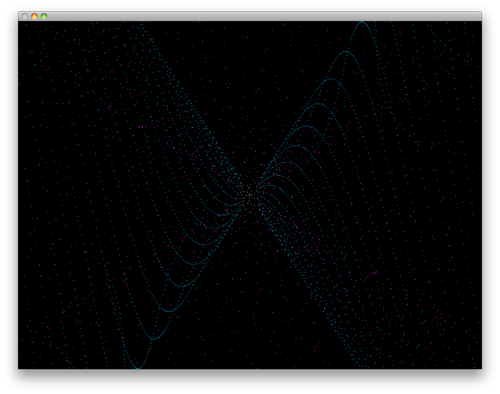Minimize window with the orange button
Image resolution: width=500 pixels, height=394 pixels.
click(34, 16)
